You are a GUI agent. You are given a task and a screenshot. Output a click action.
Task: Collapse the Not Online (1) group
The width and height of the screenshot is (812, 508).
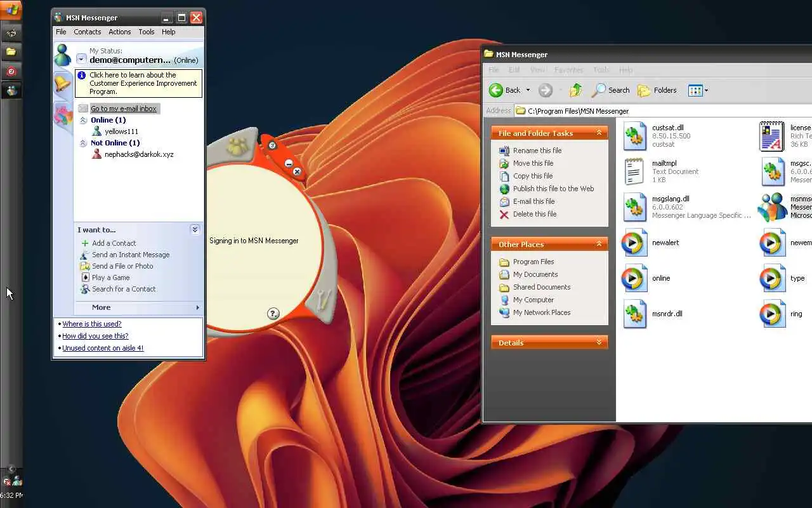[83, 143]
